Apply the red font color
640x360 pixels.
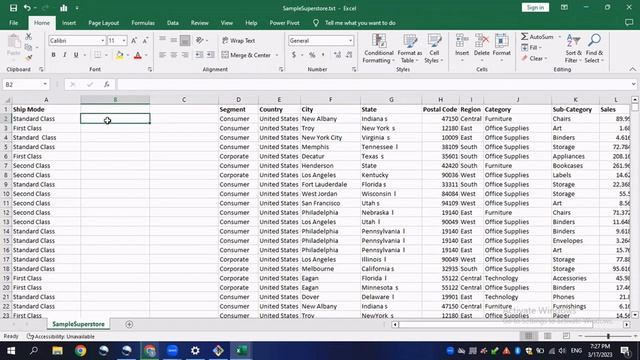[138, 55]
